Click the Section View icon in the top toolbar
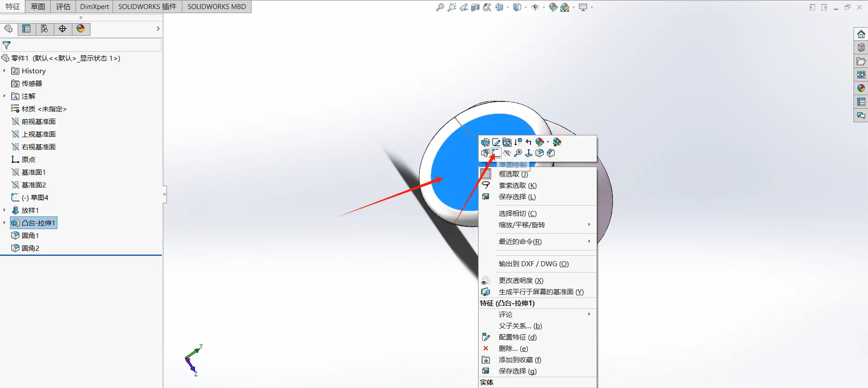The image size is (868, 388). [475, 7]
